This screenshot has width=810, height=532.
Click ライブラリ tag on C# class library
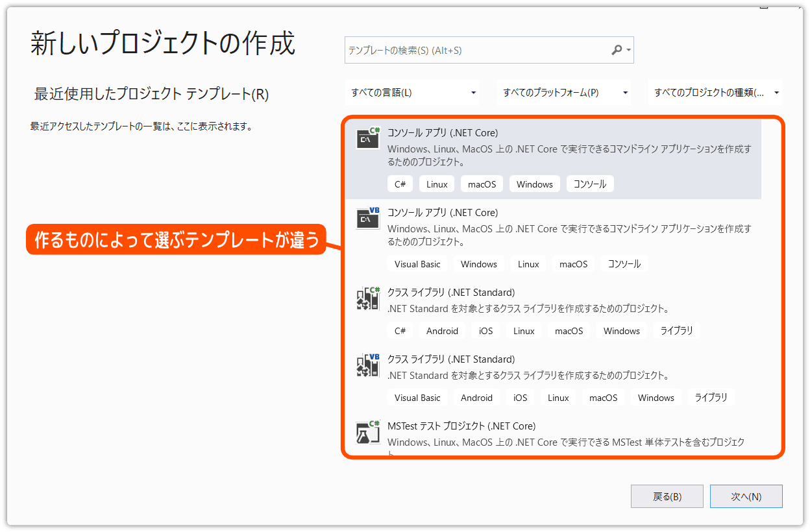[677, 331]
